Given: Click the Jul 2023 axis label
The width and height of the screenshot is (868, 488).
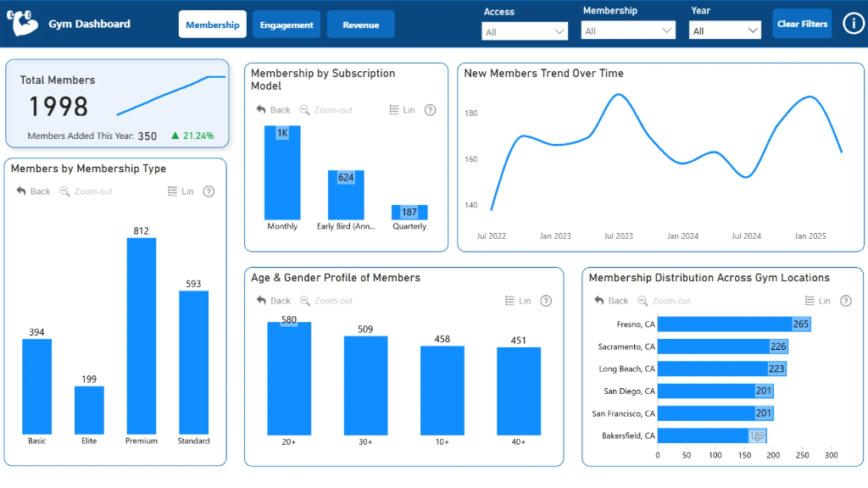Looking at the screenshot, I should (618, 236).
